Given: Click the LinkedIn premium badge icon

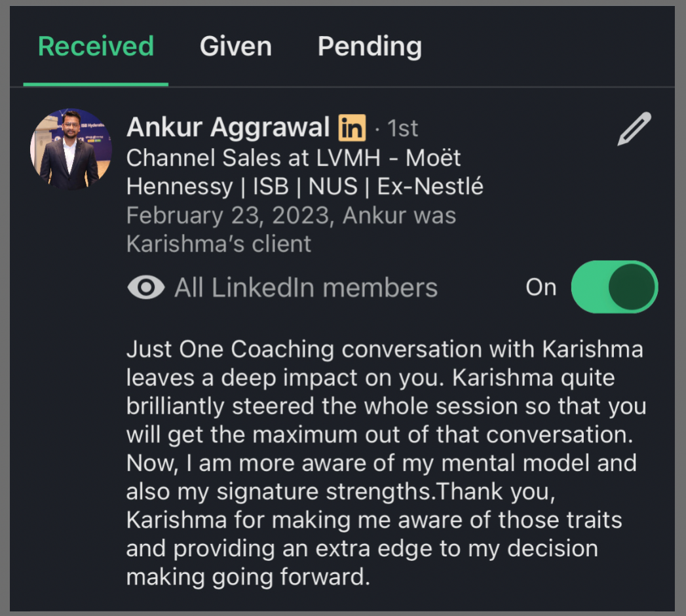Looking at the screenshot, I should (352, 128).
